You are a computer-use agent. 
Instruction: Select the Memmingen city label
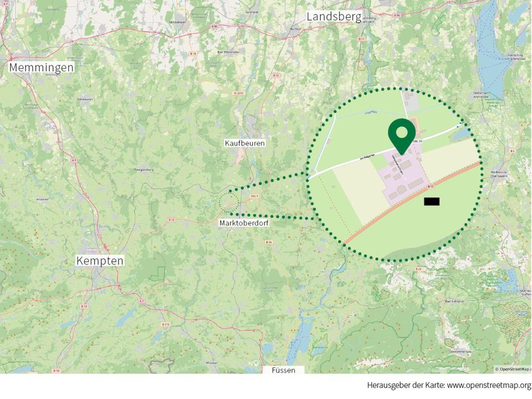click(x=41, y=67)
